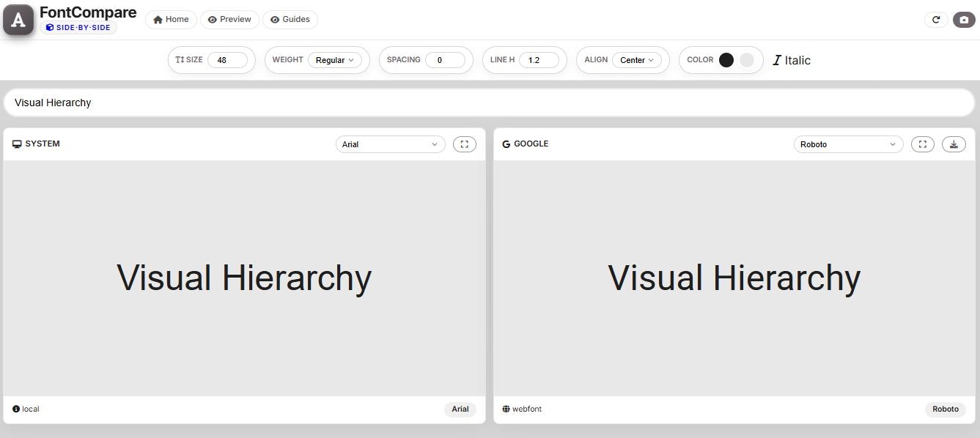The image size is (980, 438).
Task: Click the local info icon under System panel
Action: click(x=15, y=409)
